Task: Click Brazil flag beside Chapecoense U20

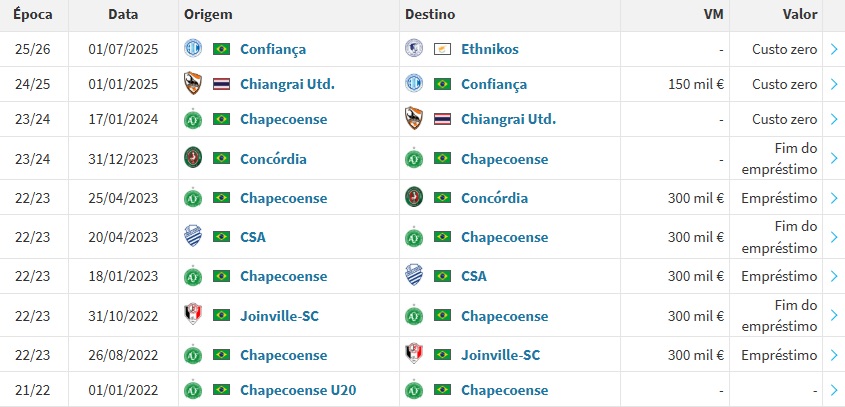Action: (221, 390)
